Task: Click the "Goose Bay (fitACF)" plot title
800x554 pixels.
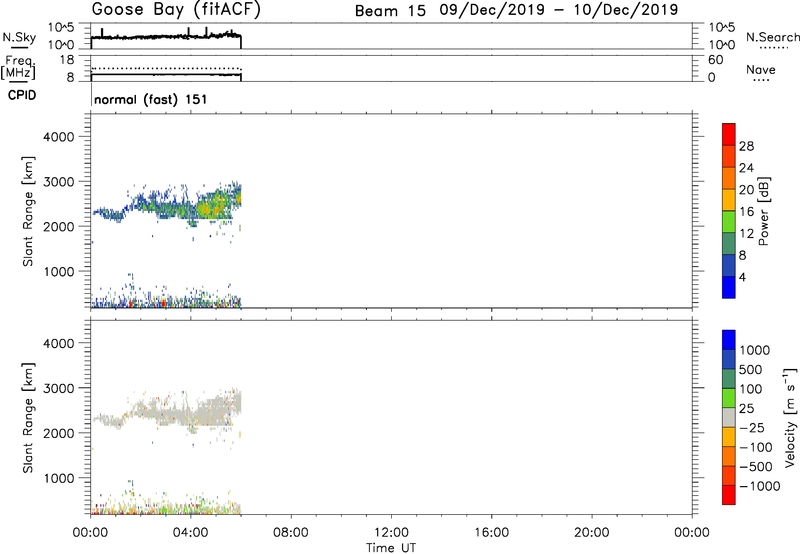Action: (x=176, y=10)
